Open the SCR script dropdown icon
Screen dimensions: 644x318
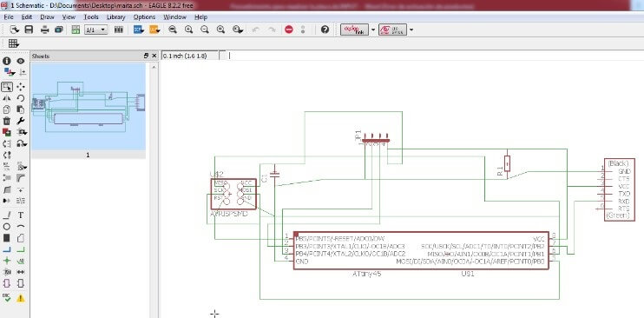tap(139, 30)
